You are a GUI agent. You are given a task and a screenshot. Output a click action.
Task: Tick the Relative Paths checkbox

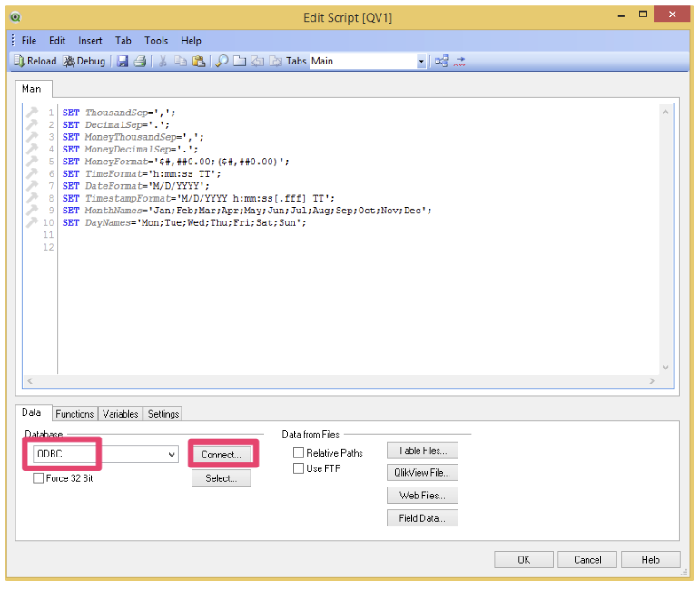coord(299,453)
